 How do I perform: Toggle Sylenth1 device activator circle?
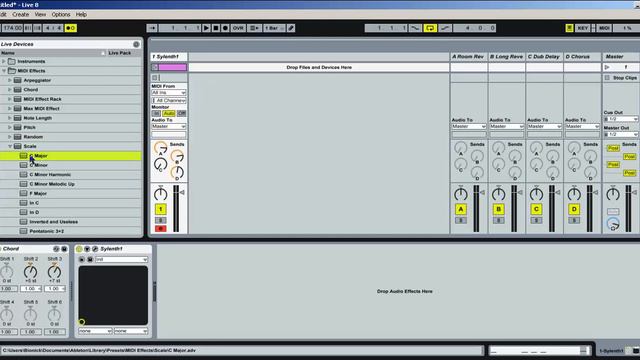click(x=79, y=249)
